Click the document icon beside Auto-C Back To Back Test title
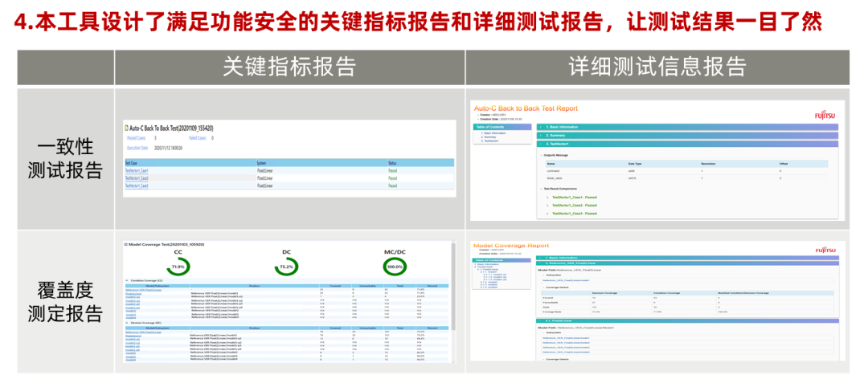Viewport: 868px width, 375px height. pos(127,128)
